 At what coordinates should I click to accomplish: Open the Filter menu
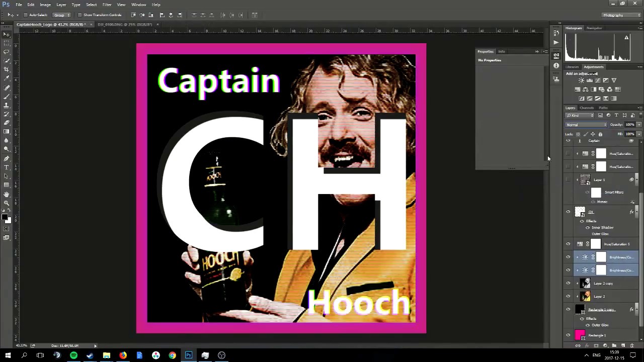[107, 5]
